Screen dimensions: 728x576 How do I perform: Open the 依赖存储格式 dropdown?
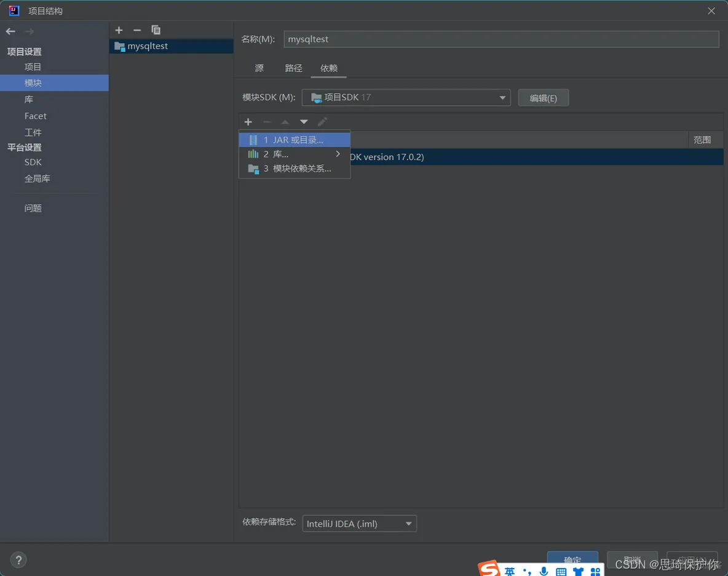click(x=359, y=524)
